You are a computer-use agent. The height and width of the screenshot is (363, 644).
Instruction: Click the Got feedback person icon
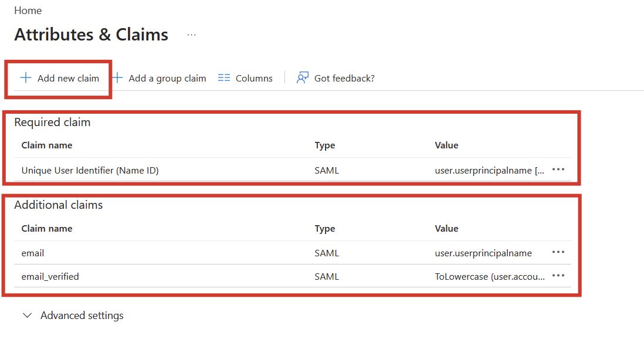[x=303, y=78]
